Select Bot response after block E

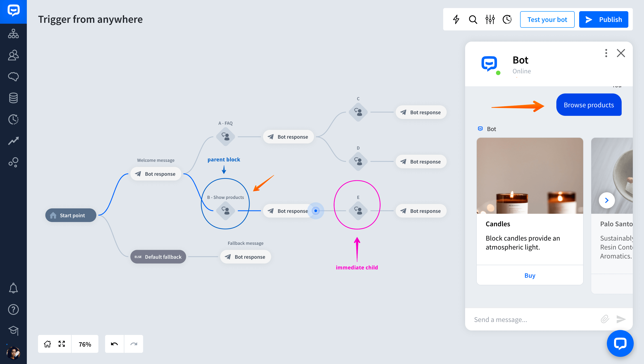point(421,211)
